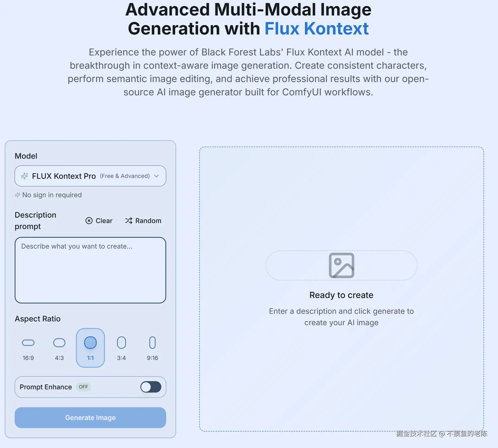Select the 4:3 aspect ratio

[x=59, y=348]
